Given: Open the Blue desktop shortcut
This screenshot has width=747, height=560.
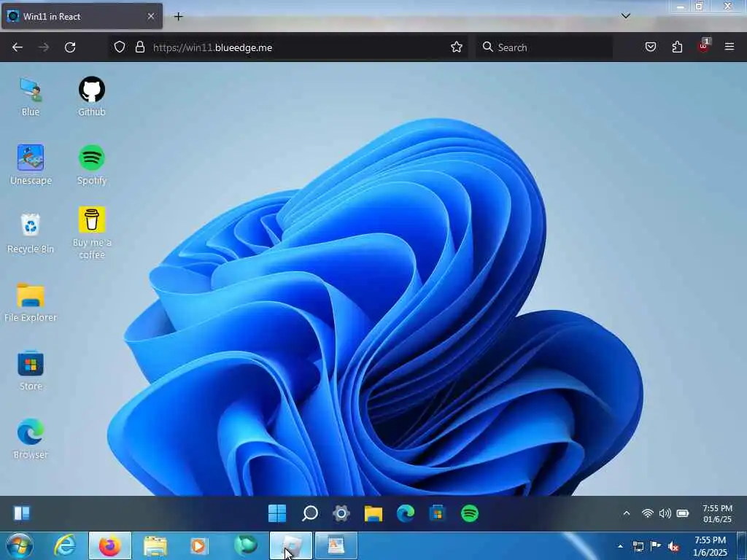Looking at the screenshot, I should 31,97.
